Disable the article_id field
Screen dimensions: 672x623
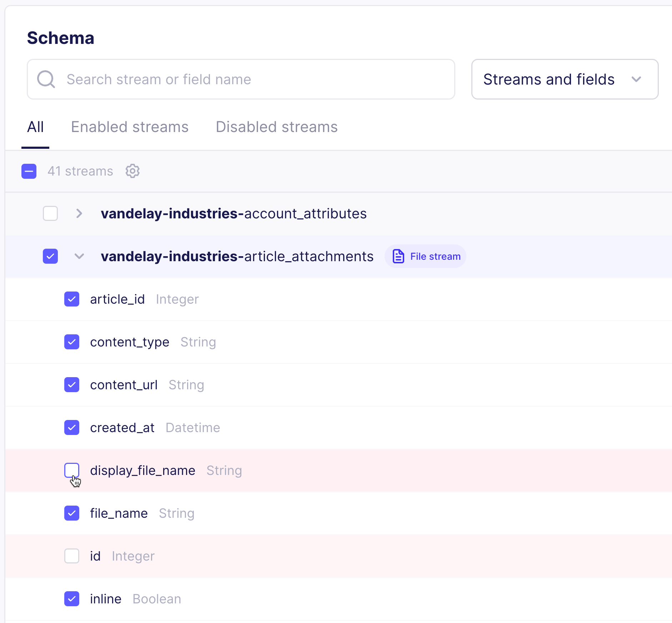(x=72, y=299)
